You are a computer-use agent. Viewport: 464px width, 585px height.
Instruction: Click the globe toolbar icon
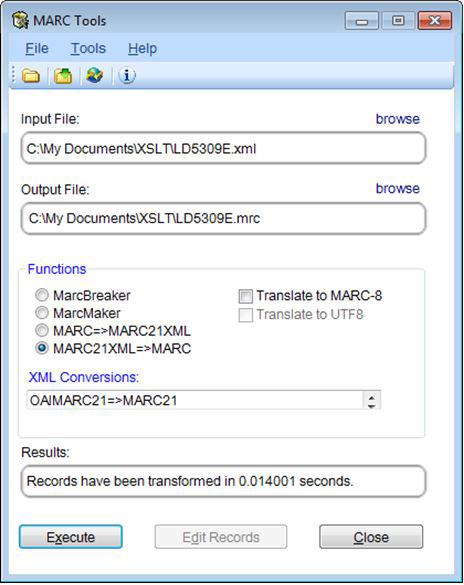point(94,75)
